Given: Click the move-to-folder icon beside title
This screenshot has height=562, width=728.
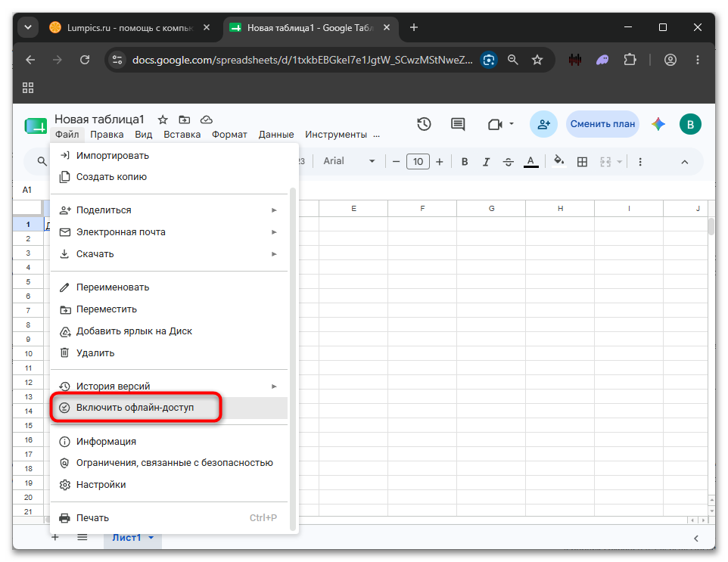Looking at the screenshot, I should [x=185, y=120].
